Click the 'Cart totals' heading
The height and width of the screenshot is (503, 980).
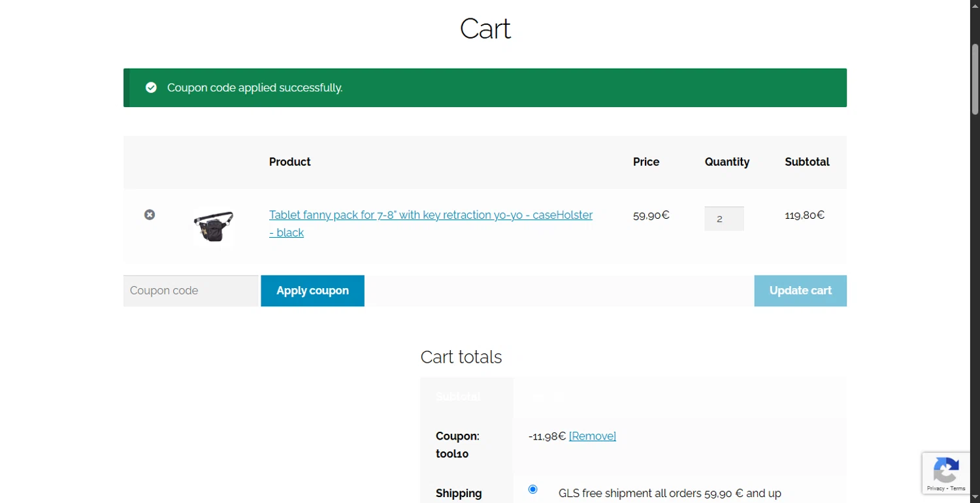[461, 357]
